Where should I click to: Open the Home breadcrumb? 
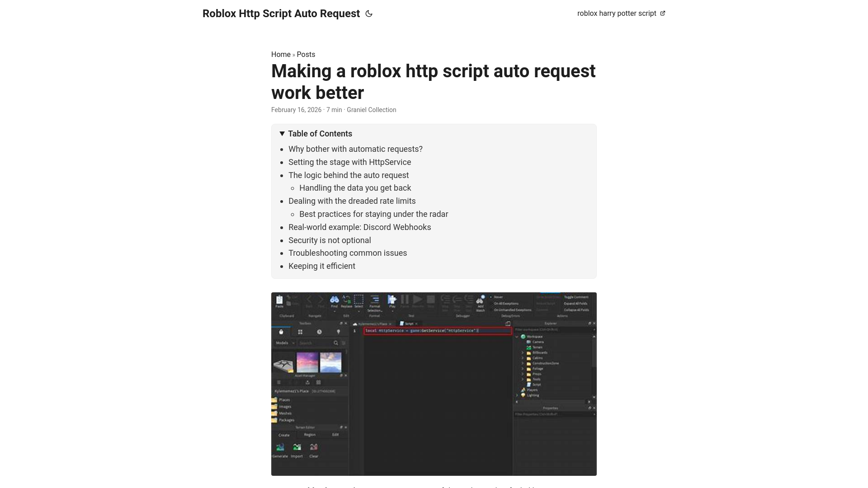click(x=281, y=54)
